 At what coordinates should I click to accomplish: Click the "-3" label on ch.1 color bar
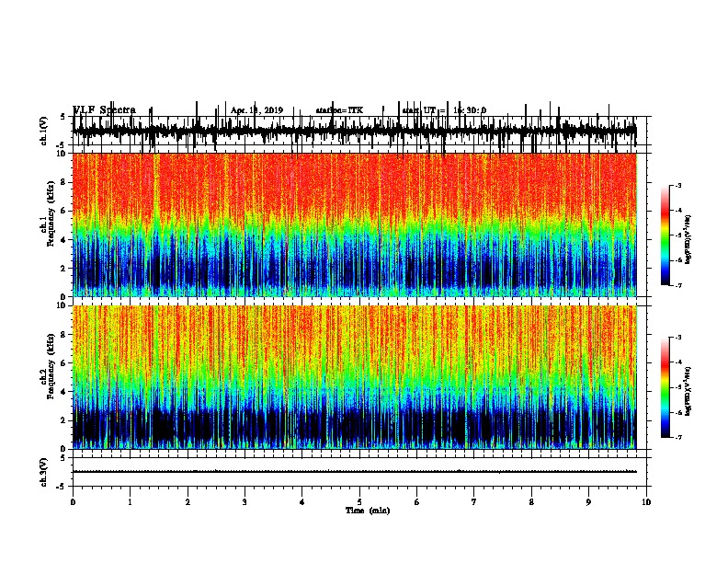point(677,185)
